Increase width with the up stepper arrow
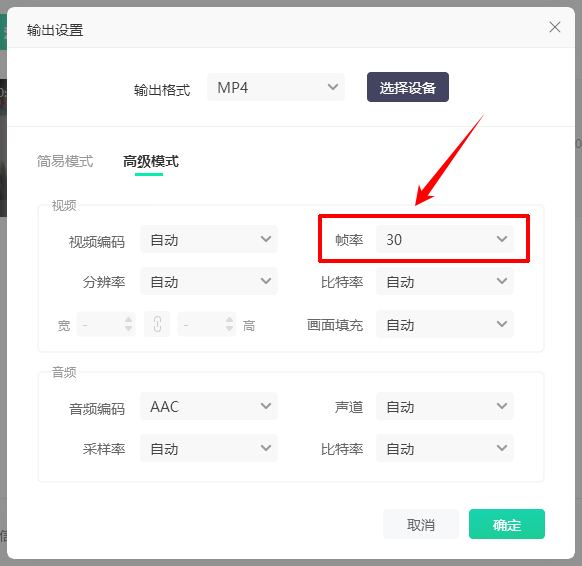 pyautogui.click(x=128, y=320)
